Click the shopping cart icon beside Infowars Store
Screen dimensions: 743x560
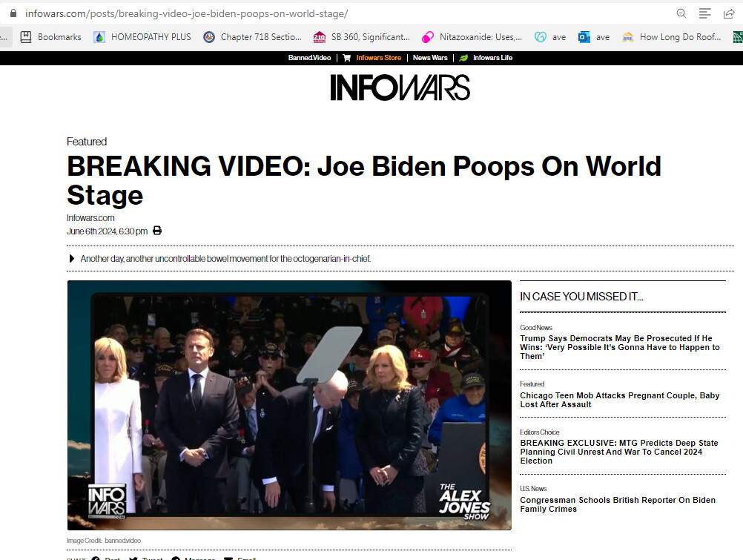point(347,58)
